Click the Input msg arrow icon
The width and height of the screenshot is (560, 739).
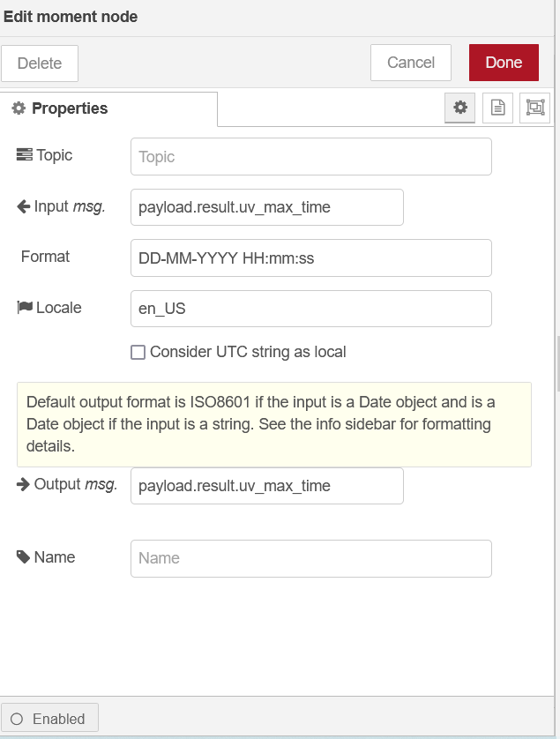point(24,206)
